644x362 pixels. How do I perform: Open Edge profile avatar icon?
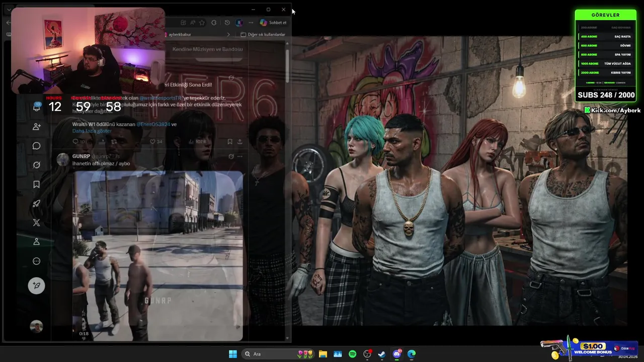point(239,23)
